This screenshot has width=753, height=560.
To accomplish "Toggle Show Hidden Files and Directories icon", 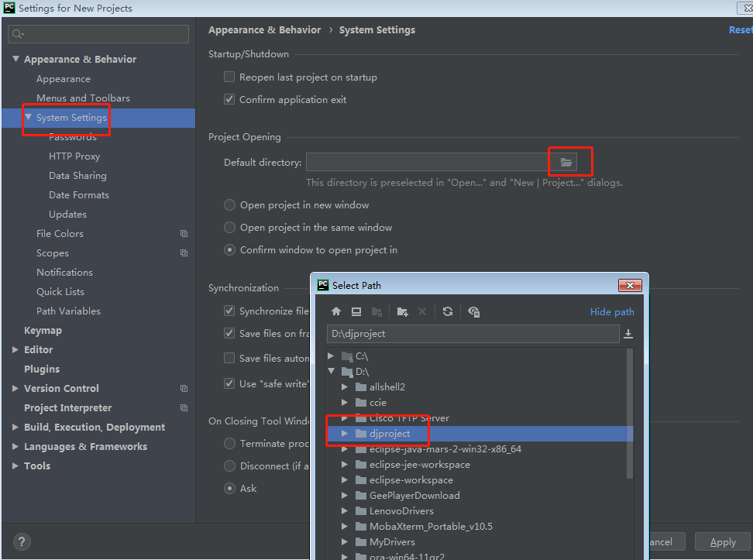I will pos(473,311).
